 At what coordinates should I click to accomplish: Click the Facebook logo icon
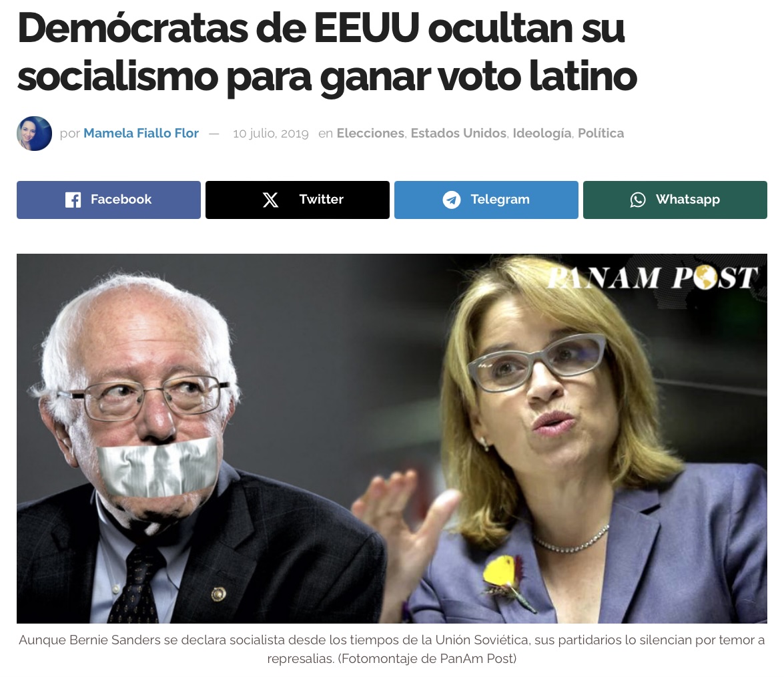click(73, 200)
